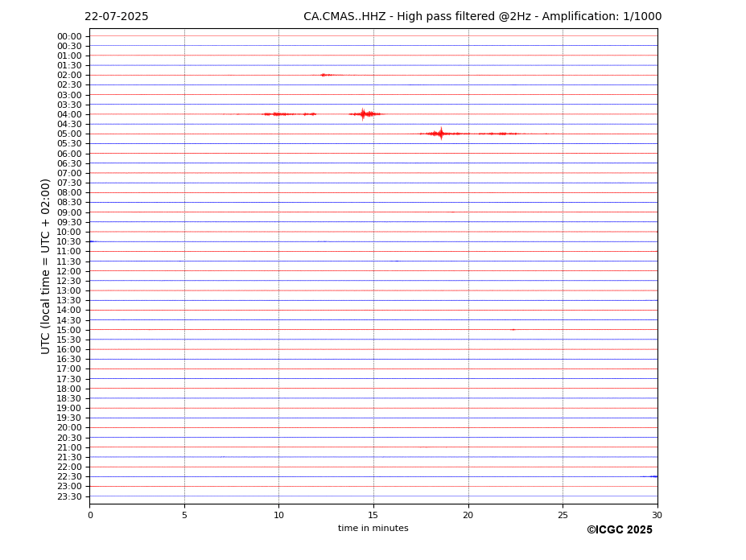
Task: Click the 'time in minutes' axis label
Action: [x=373, y=528]
